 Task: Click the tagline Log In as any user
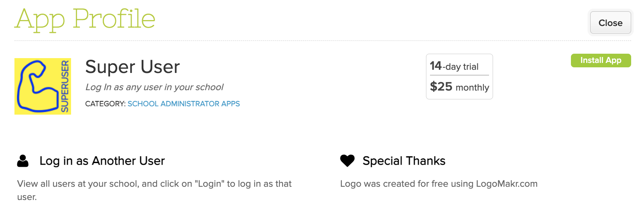154,87
